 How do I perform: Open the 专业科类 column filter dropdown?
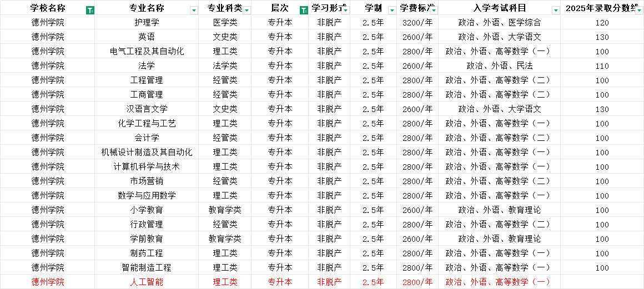pyautogui.click(x=247, y=11)
